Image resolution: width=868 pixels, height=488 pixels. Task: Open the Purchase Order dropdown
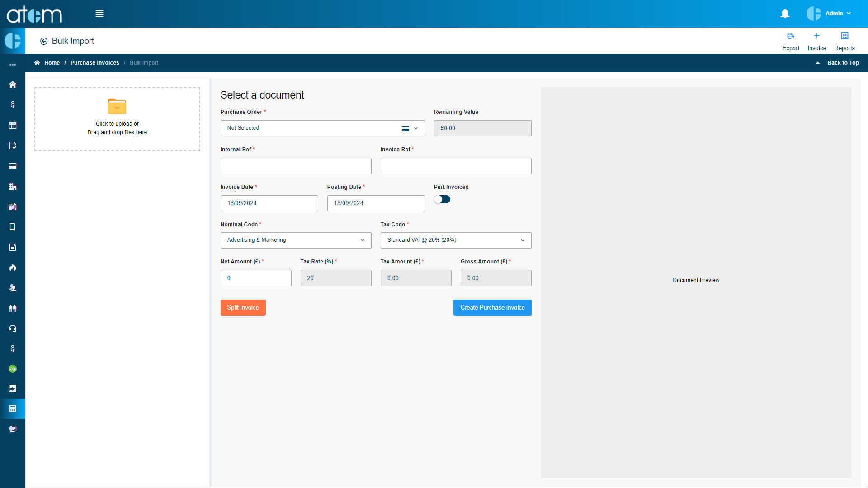point(322,128)
